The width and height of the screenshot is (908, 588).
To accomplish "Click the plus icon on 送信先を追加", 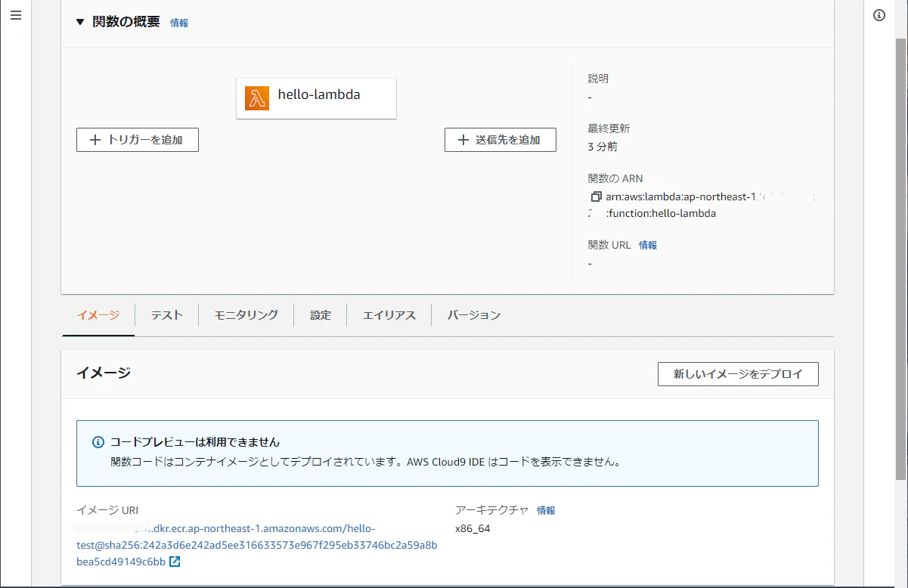I will coord(463,139).
